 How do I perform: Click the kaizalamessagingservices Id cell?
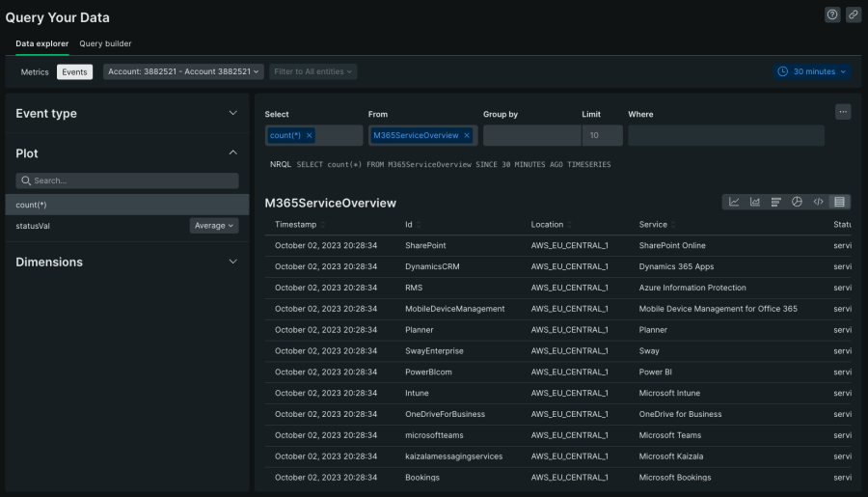click(x=453, y=456)
